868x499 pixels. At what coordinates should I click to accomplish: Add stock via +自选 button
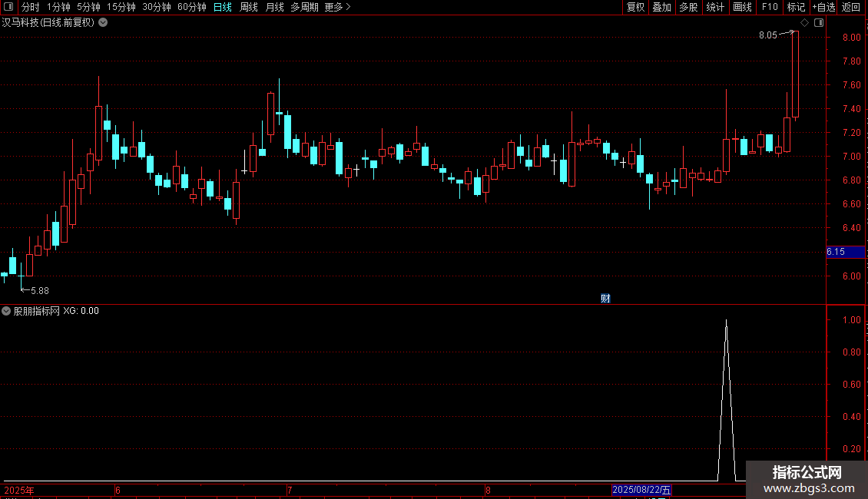823,7
